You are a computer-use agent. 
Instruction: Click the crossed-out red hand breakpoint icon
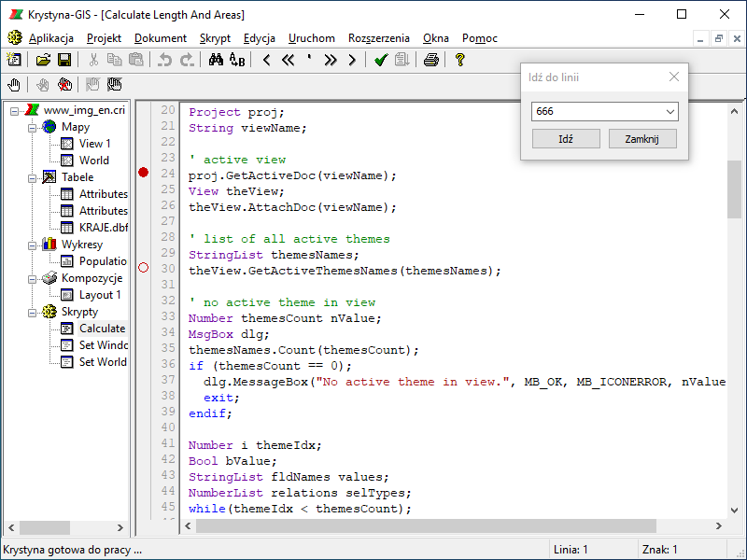point(64,85)
